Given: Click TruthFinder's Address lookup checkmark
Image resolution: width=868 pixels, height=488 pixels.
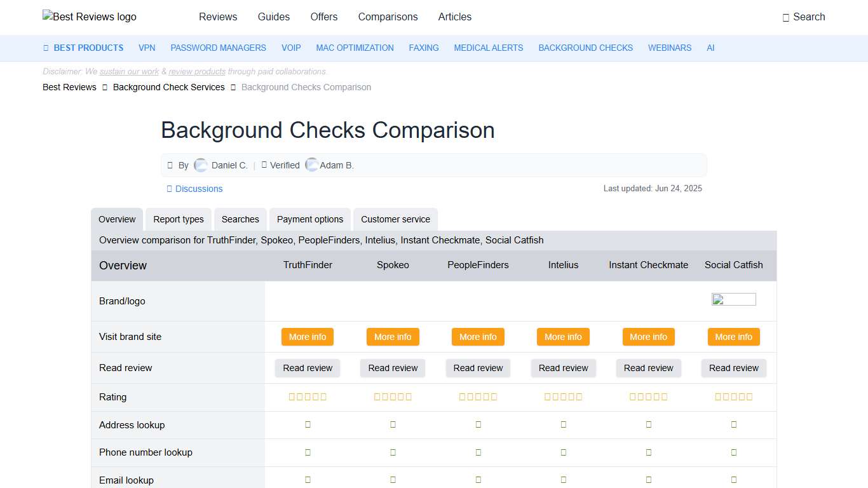Looking at the screenshot, I should 308,424.
